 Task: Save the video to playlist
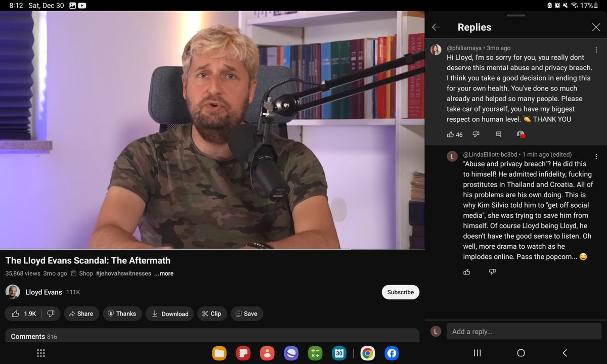[x=247, y=313]
